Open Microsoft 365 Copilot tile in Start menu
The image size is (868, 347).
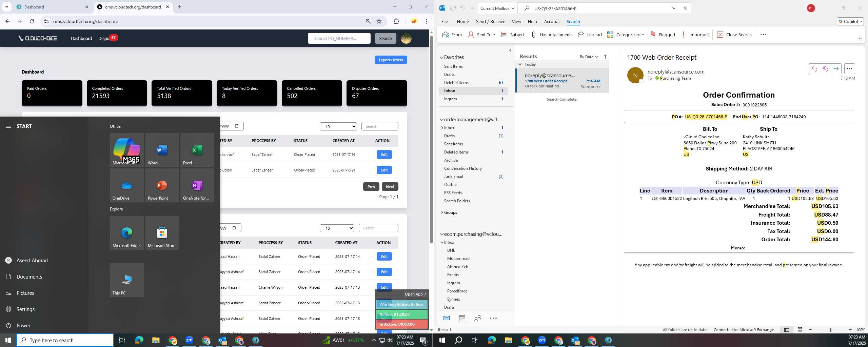coord(126,150)
